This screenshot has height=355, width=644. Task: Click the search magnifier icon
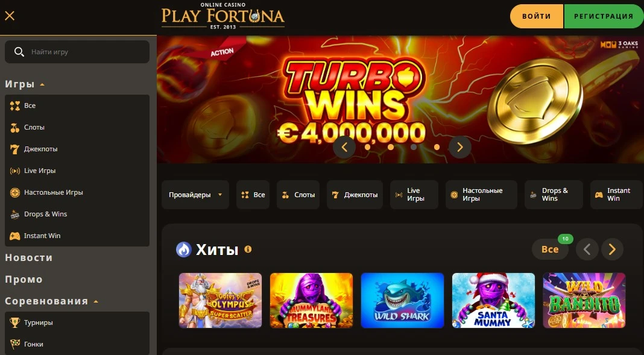coord(19,52)
